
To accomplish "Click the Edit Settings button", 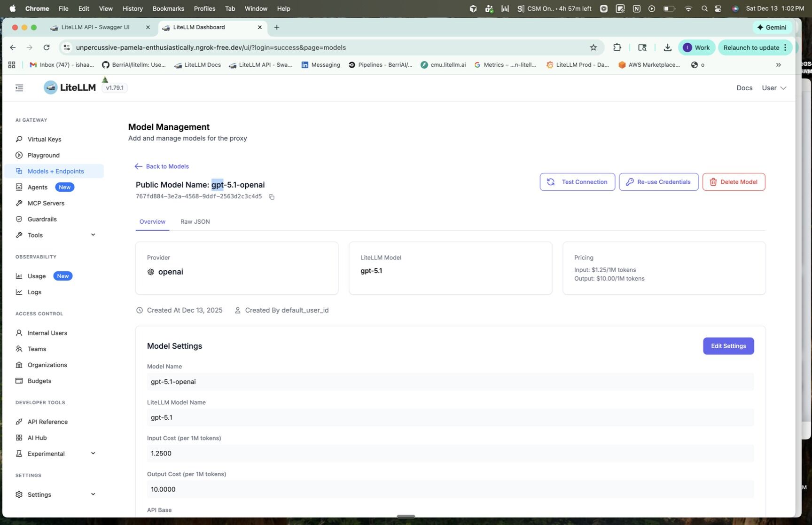I will pos(728,346).
